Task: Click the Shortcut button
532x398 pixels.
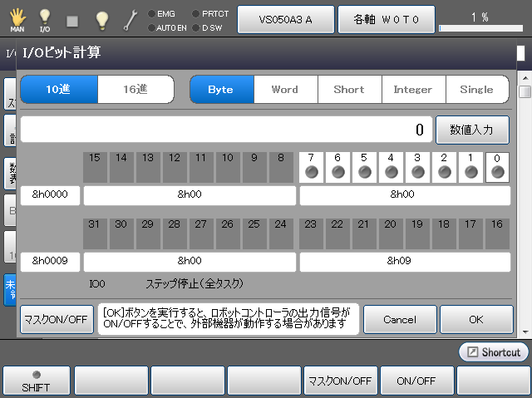Action: tap(493, 352)
